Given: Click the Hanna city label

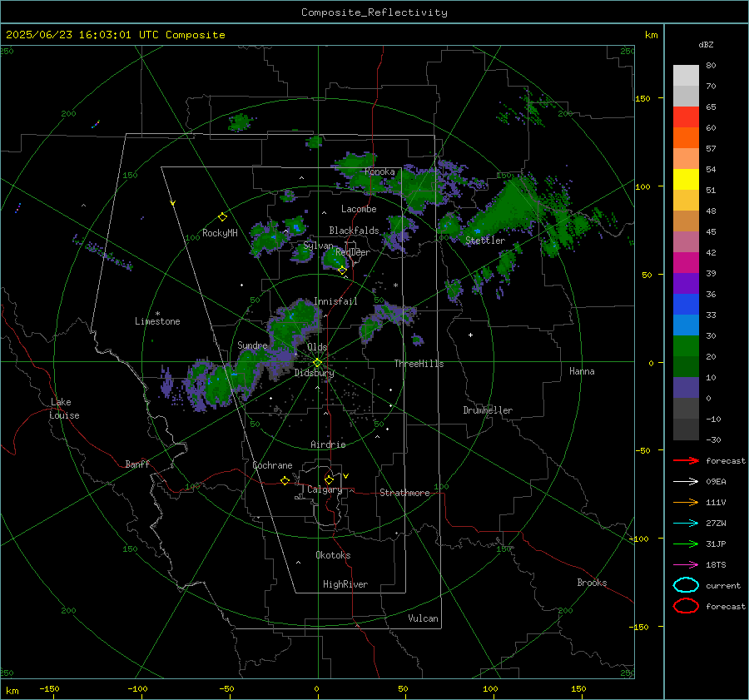Looking at the screenshot, I should 582,371.
